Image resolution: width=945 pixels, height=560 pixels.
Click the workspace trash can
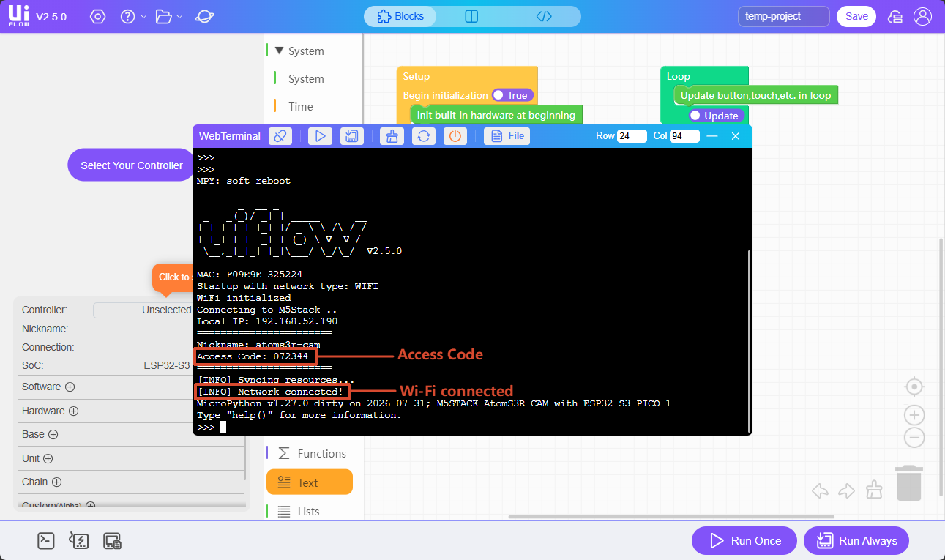click(909, 483)
